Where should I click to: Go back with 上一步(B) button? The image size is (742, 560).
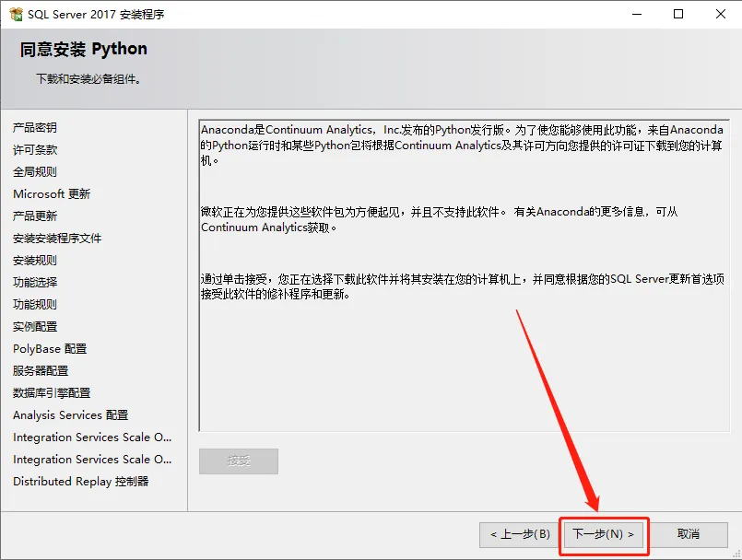coord(520,535)
